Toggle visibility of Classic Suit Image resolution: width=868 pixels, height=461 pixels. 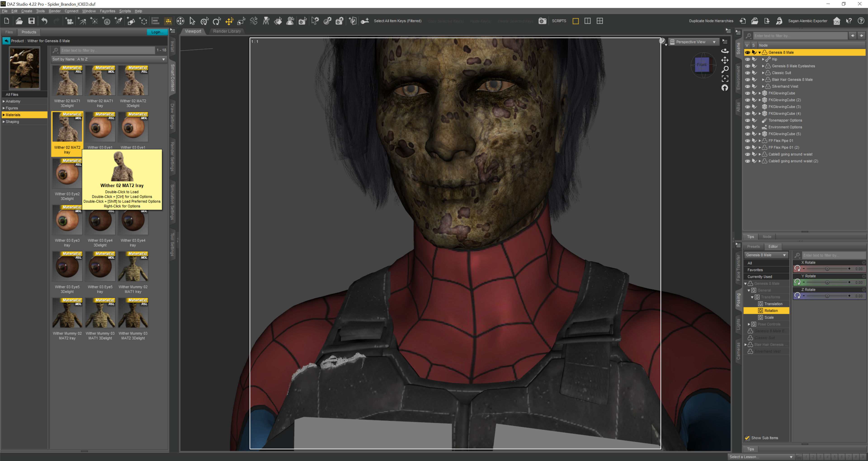(747, 73)
